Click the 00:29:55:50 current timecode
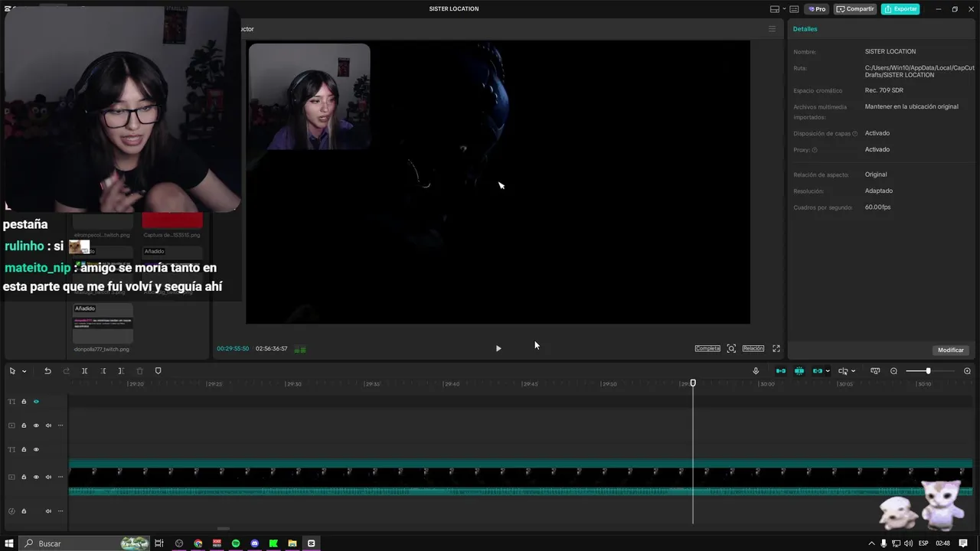Screen dimensions: 980x551 click(x=233, y=349)
